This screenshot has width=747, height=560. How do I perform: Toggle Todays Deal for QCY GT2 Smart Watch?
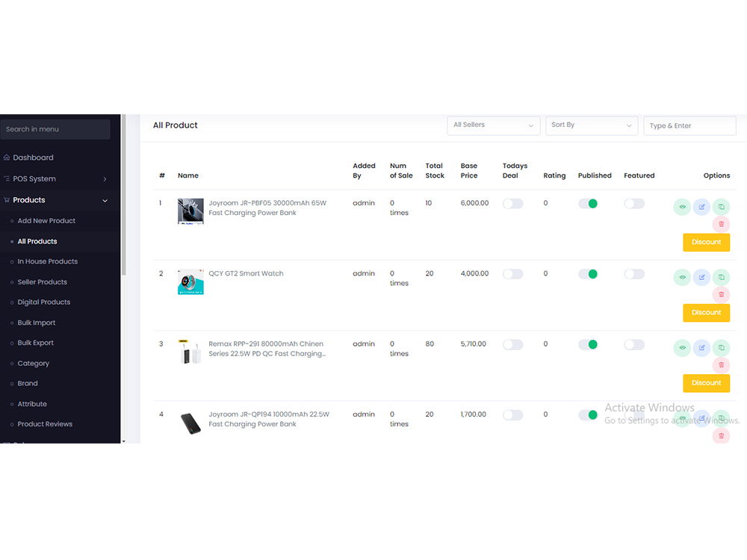click(512, 274)
